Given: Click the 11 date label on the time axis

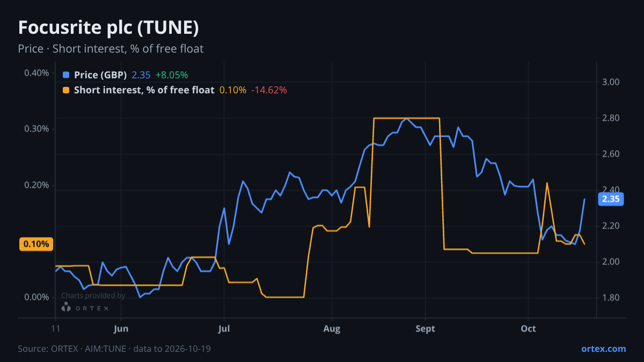Looking at the screenshot, I should [55, 329].
